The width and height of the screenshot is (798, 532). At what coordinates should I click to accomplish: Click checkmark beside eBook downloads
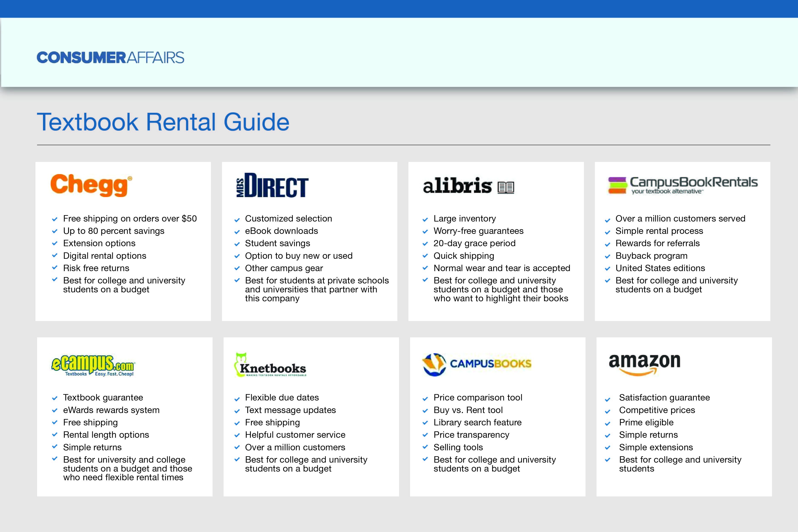click(237, 232)
